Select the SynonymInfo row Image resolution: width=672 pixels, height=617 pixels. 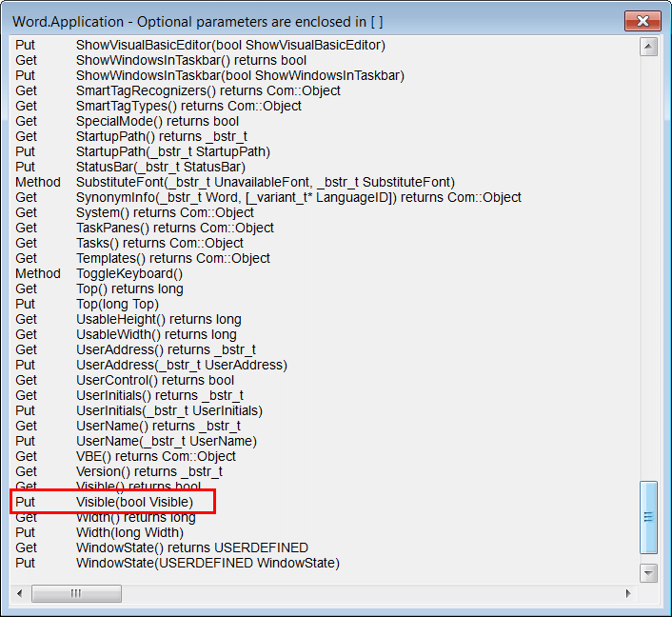[268, 197]
